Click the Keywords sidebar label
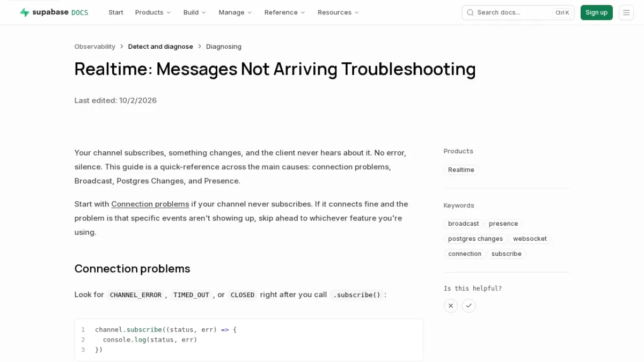Image resolution: width=644 pixels, height=362 pixels. tap(459, 205)
